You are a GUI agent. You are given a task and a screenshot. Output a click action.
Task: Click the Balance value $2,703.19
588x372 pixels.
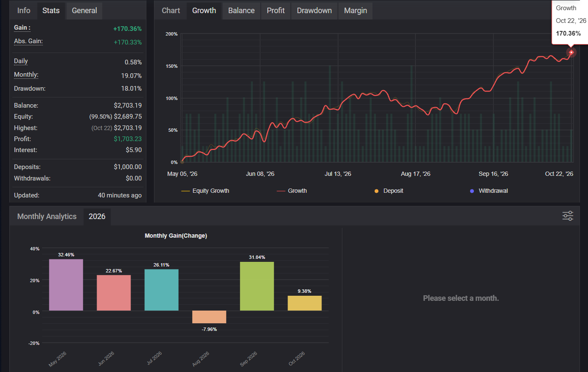[x=128, y=105]
